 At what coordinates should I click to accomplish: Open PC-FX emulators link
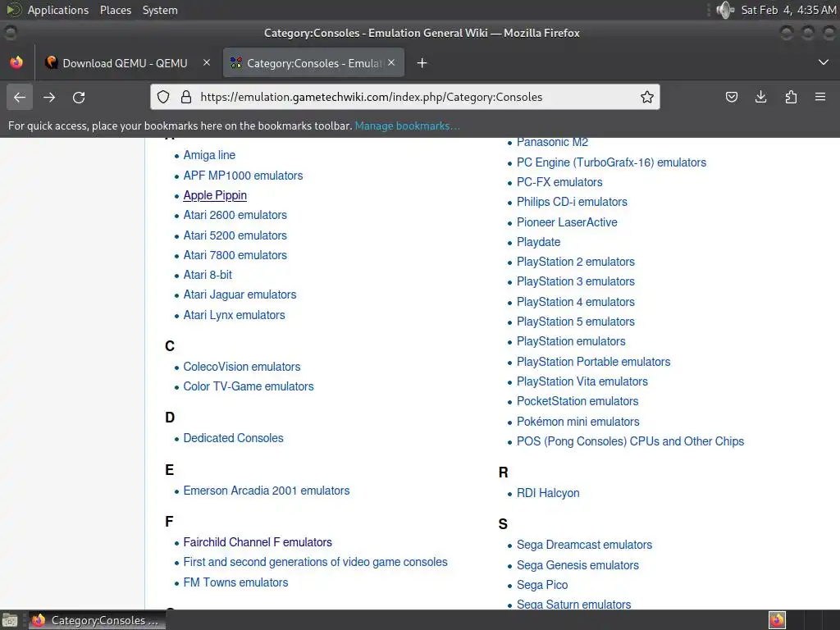coord(559,183)
